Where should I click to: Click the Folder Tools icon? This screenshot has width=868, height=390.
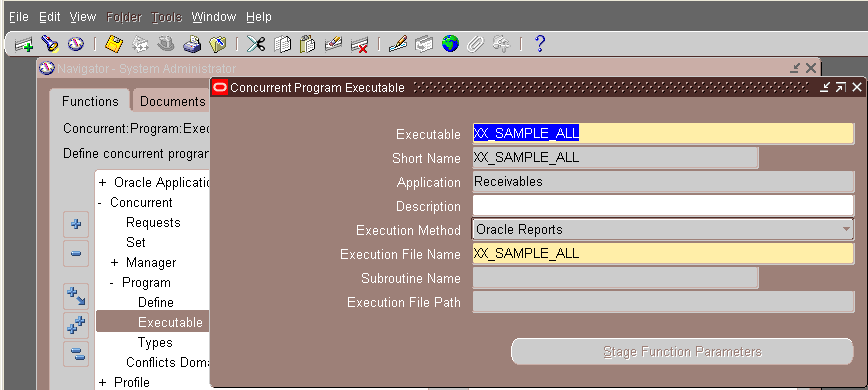[x=501, y=44]
